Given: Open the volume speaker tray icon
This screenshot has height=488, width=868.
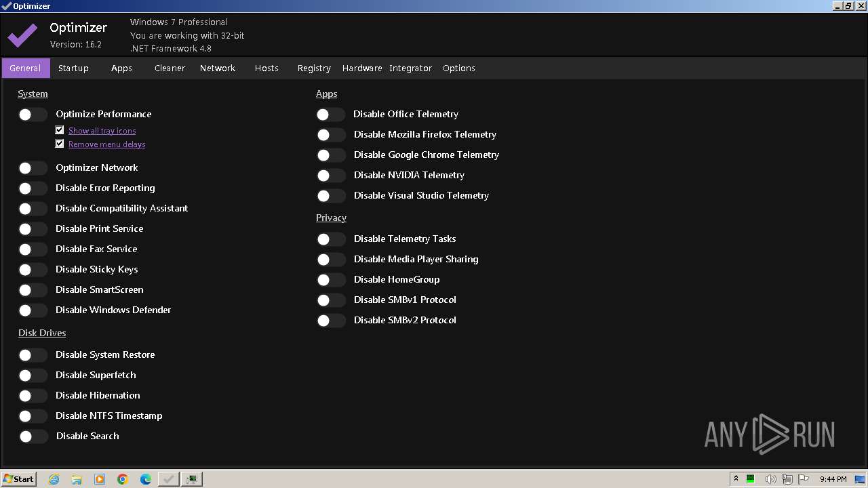Looking at the screenshot, I should click(770, 479).
